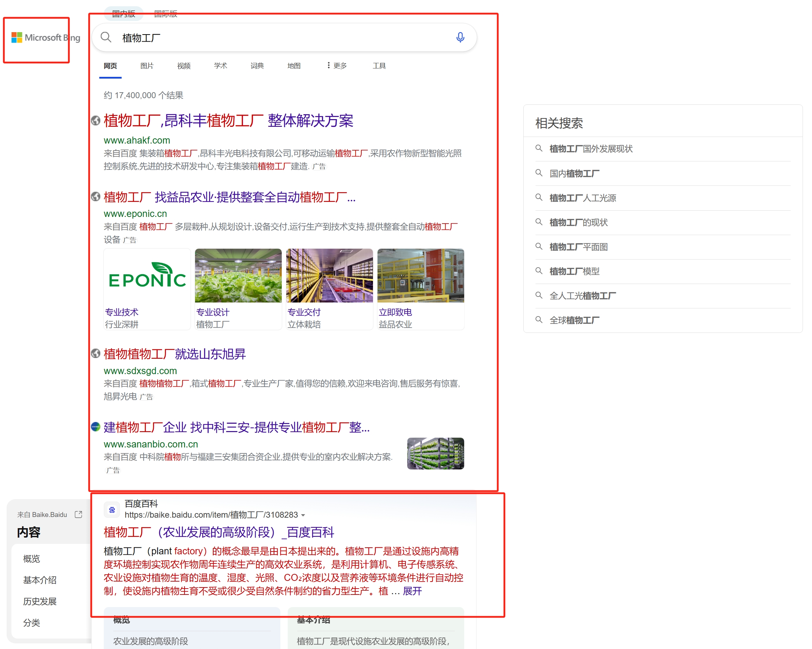
Task: Click the 专业技术 sublink
Action: pyautogui.click(x=121, y=312)
